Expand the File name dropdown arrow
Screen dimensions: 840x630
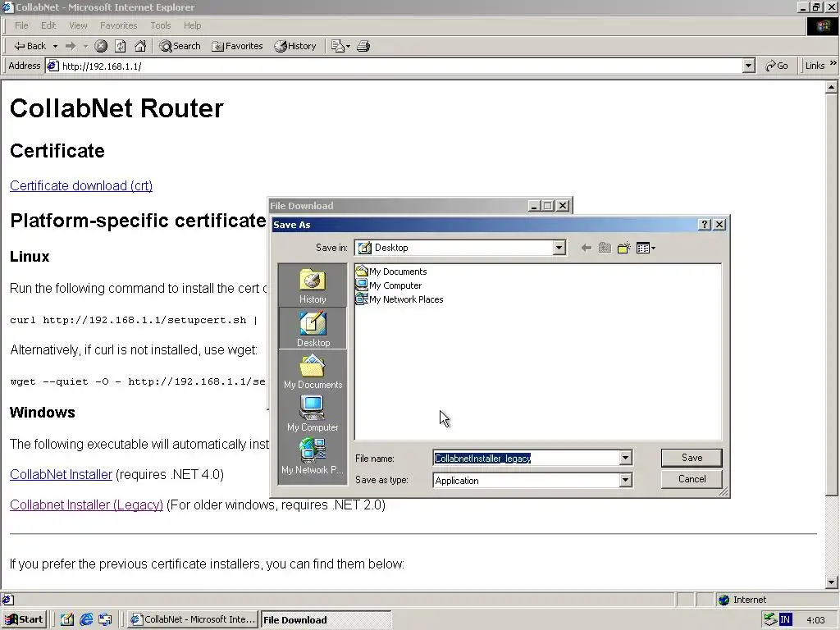click(625, 458)
